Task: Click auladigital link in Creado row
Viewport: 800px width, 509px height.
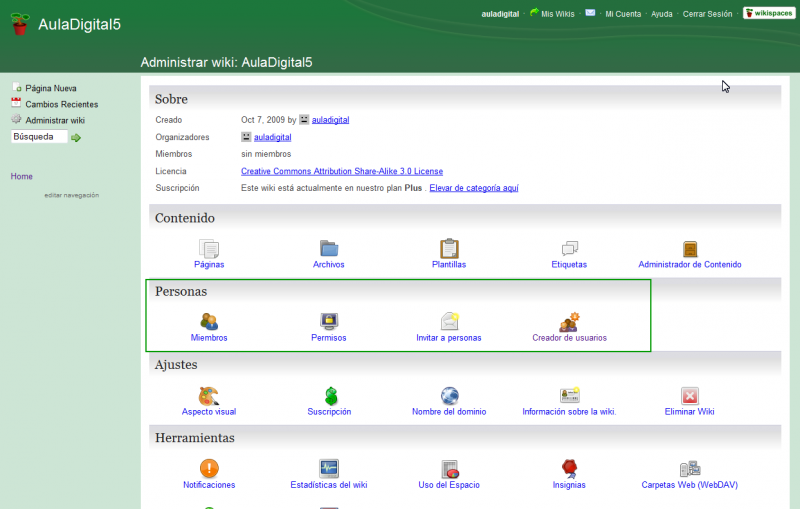Action: tap(331, 120)
